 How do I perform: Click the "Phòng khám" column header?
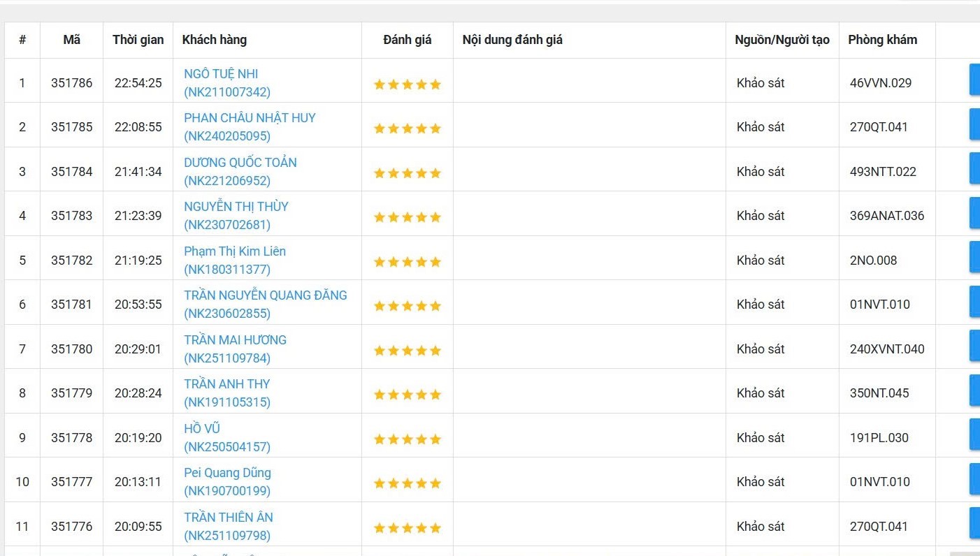pos(882,40)
